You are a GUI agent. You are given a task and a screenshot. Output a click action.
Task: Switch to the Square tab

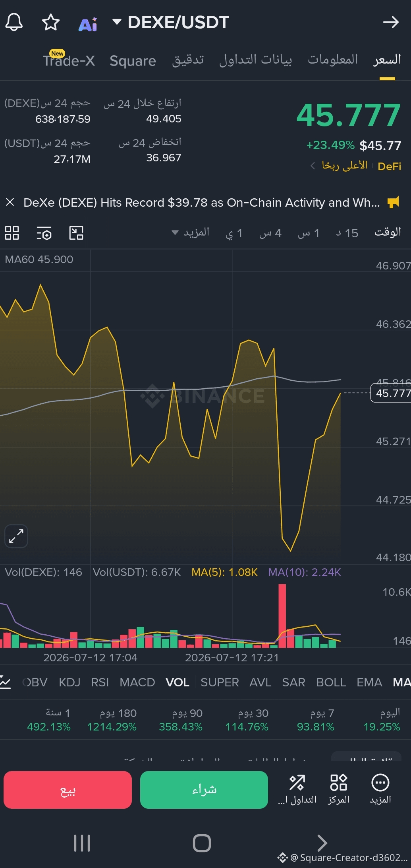[x=133, y=61]
